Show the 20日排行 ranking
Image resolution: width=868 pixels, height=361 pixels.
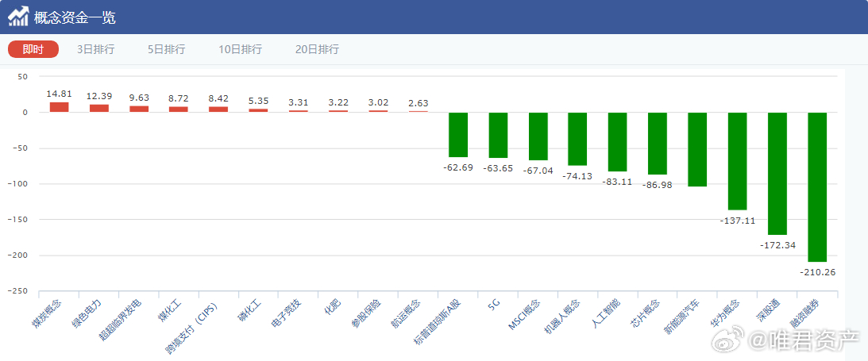pyautogui.click(x=317, y=49)
